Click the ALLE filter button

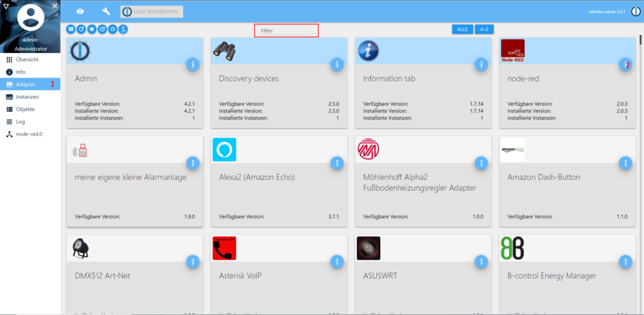coord(463,29)
